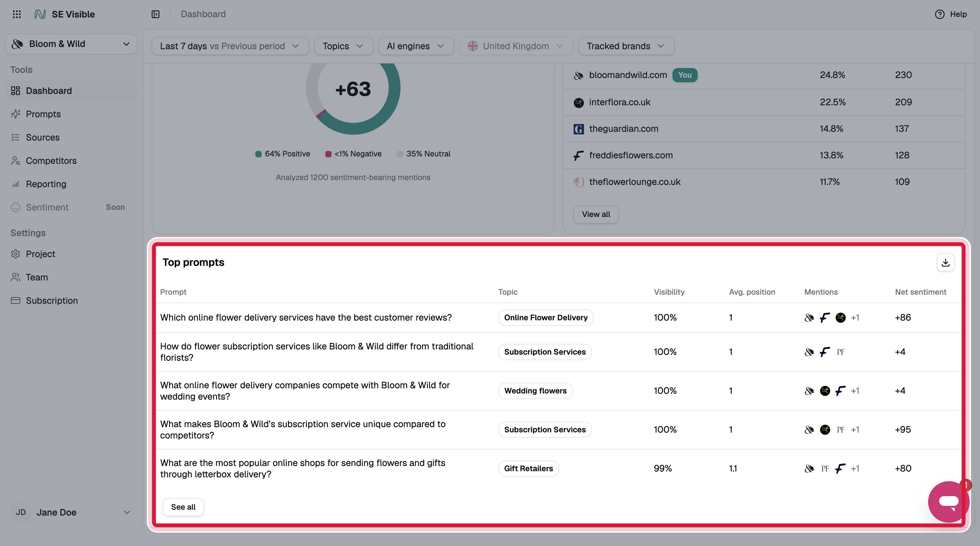This screenshot has width=980, height=546.
Task: Click Interflora mention icon in wedding events row
Action: tap(825, 391)
